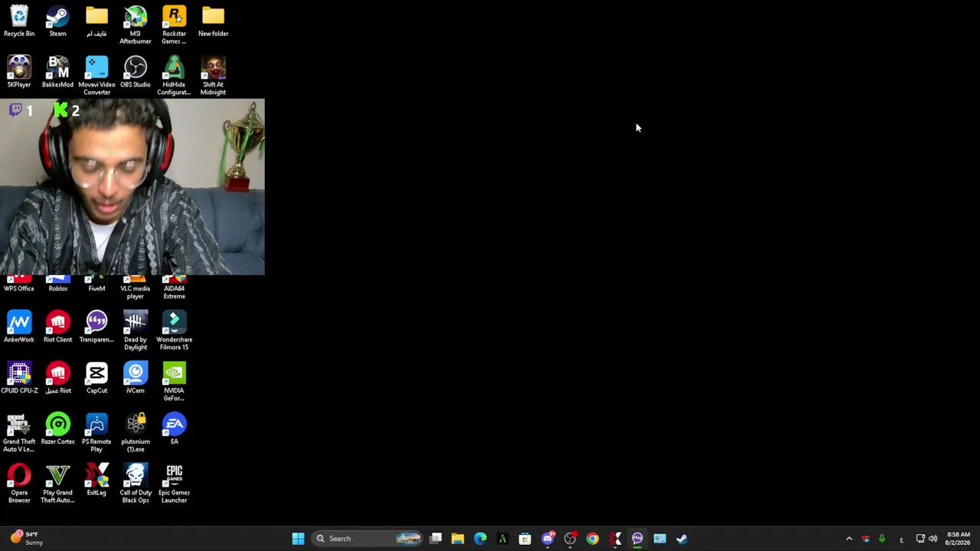Select the Shift At Midnight game icon
Viewport: 980px width, 551px height.
point(213,76)
